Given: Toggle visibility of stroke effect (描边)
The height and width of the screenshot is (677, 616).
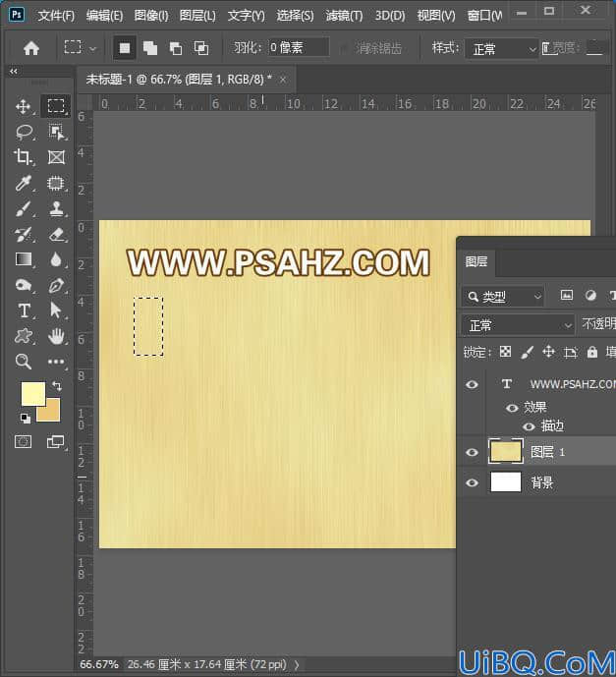Looking at the screenshot, I should (529, 426).
